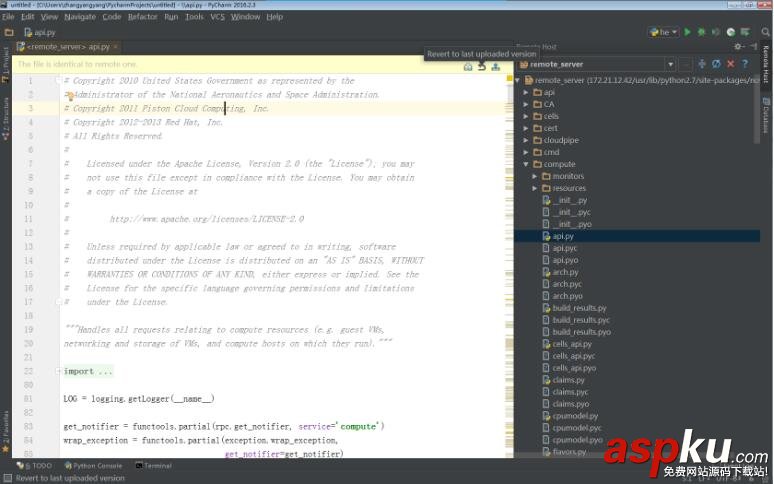The height and width of the screenshot is (484, 774).
Task: Collapse the comment block at line 1
Action: pyautogui.click(x=58, y=80)
